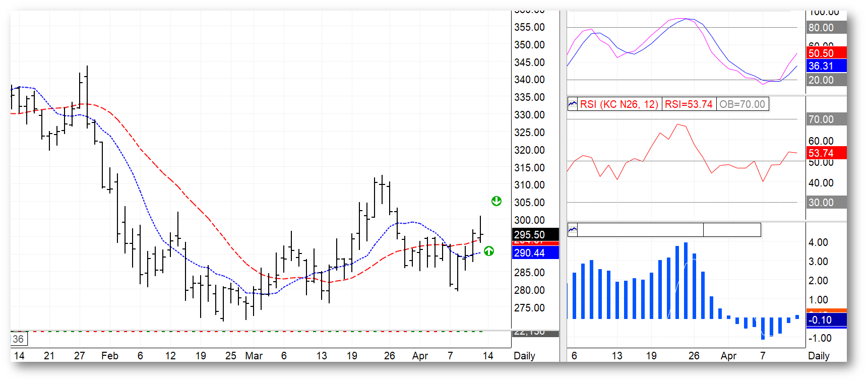868x383 pixels.
Task: Click the -0.10 histogram value tag
Action: tap(826, 320)
